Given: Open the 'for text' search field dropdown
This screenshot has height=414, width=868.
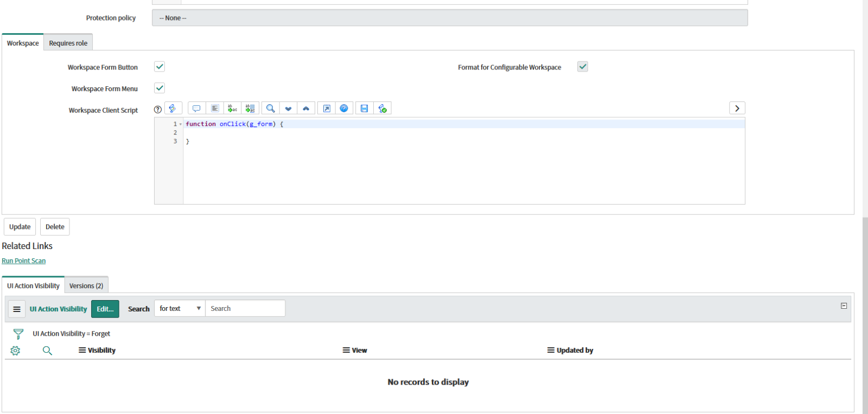Looking at the screenshot, I should pos(180,308).
